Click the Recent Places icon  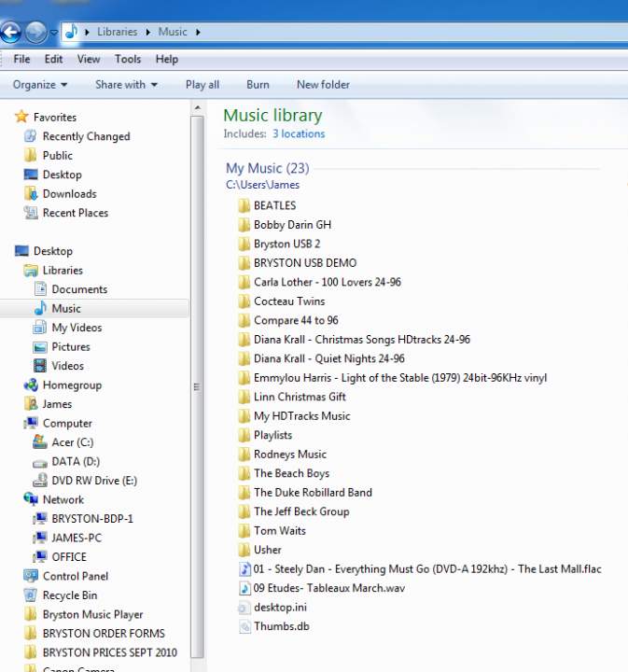pos(31,213)
